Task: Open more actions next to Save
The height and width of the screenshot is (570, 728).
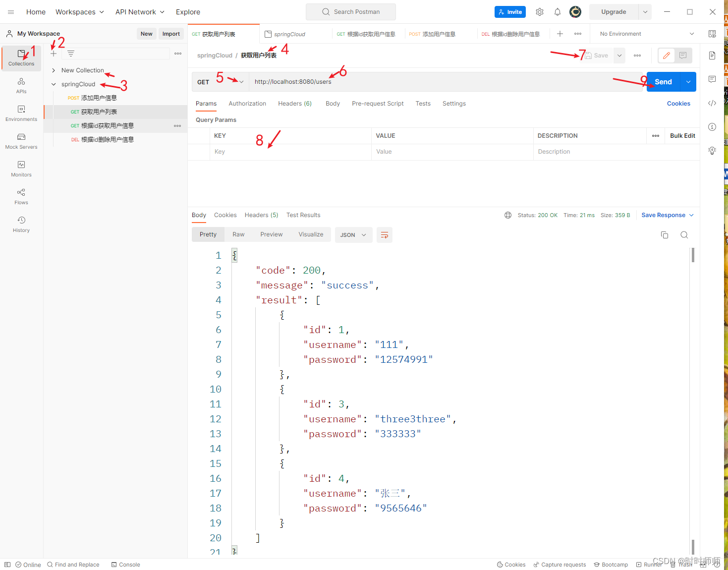Action: (x=637, y=56)
